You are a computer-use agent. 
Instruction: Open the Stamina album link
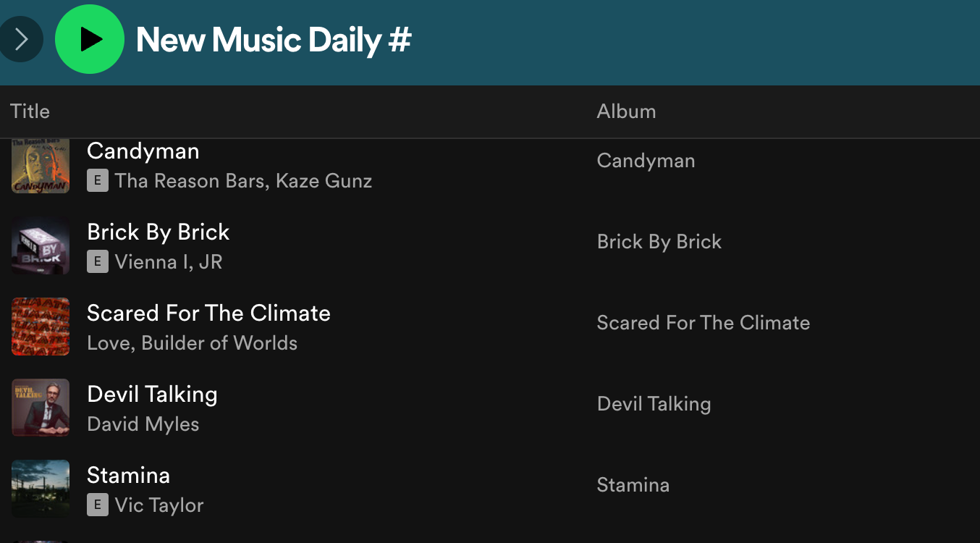[x=633, y=485]
